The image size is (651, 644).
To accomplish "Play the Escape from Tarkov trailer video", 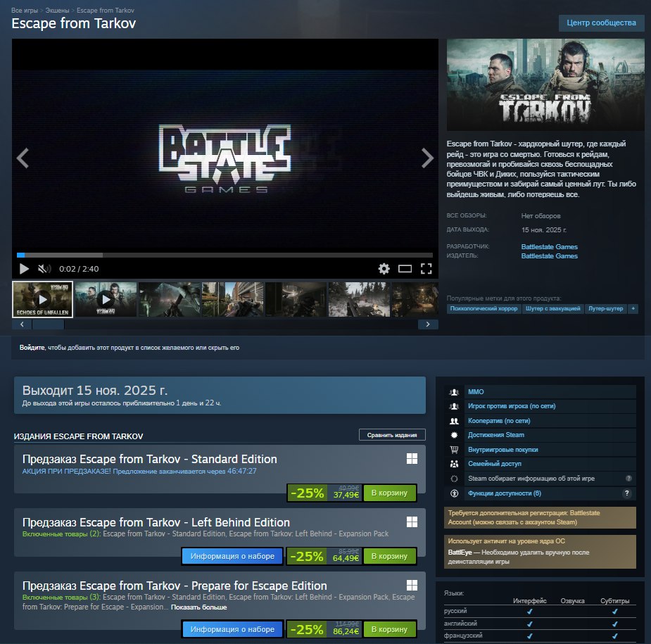I will 24,268.
